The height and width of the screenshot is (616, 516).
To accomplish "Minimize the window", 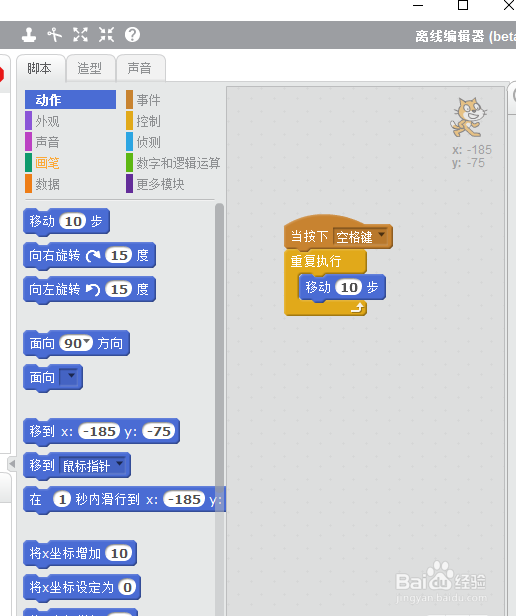I will coord(418,6).
